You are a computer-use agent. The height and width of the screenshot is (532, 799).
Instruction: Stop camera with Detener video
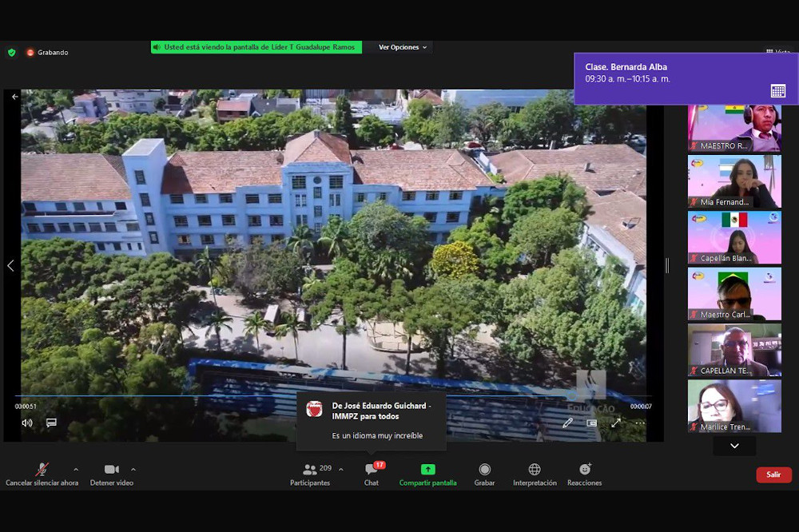coord(111,474)
